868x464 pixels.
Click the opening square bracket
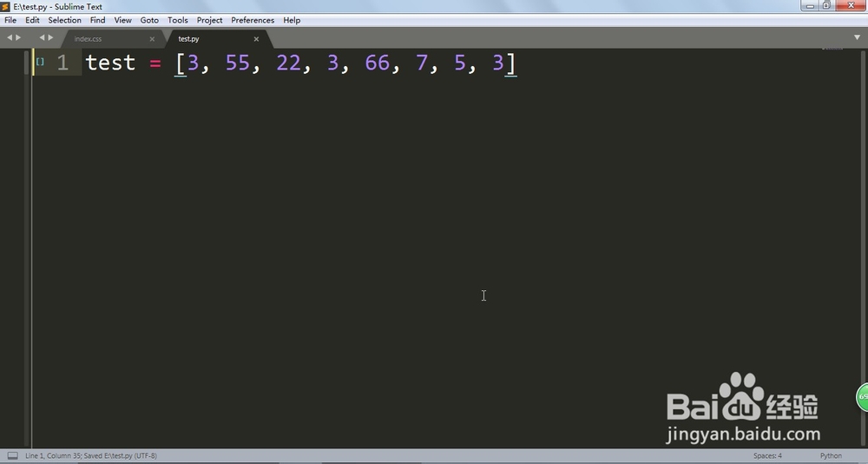180,63
